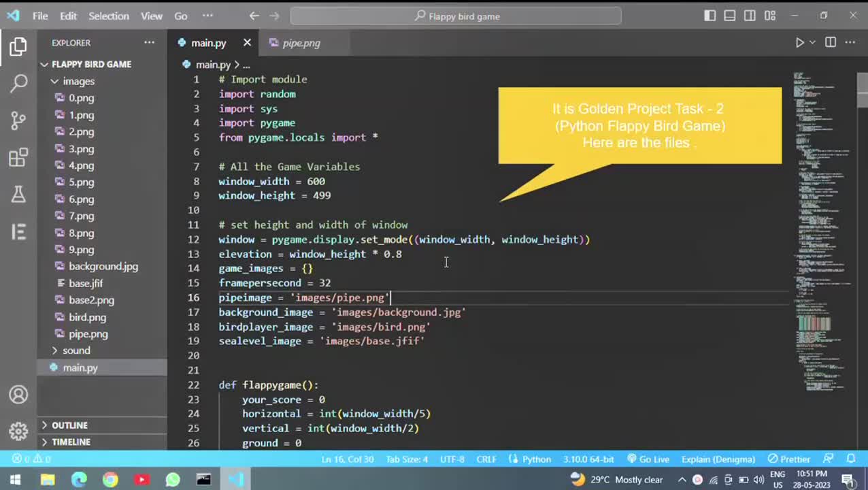Screen dimensions: 868x490
Task: Collapse the images folder
Action: [78, 81]
